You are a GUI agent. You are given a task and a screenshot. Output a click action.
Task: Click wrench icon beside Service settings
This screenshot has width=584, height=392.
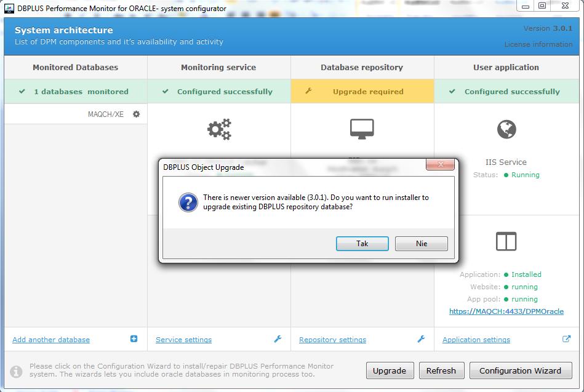tap(278, 338)
